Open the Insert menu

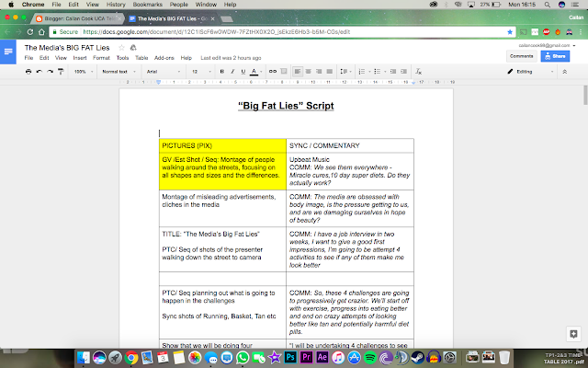click(x=80, y=58)
